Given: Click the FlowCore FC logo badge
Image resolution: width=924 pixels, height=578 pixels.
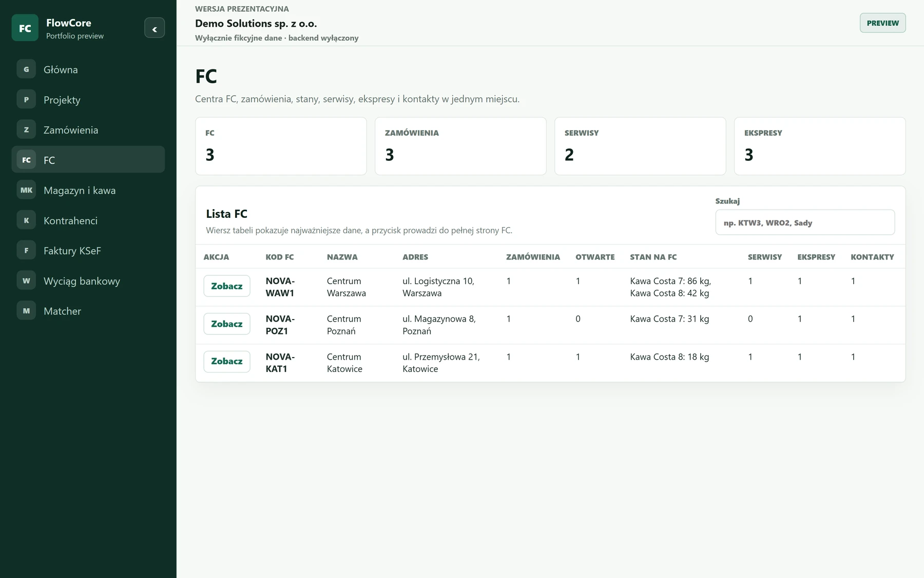Looking at the screenshot, I should click(x=25, y=28).
